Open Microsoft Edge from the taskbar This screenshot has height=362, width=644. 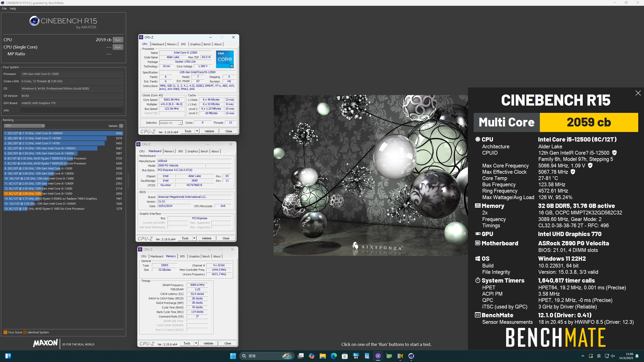coord(334,356)
